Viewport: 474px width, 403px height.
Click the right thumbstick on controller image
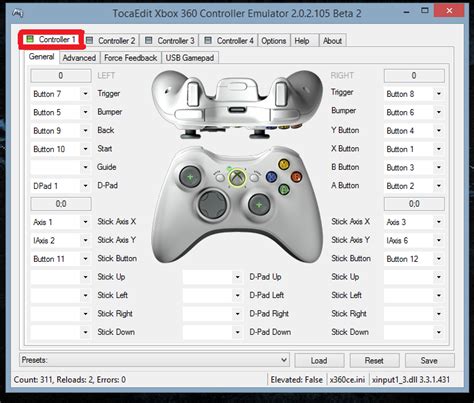(x=259, y=204)
